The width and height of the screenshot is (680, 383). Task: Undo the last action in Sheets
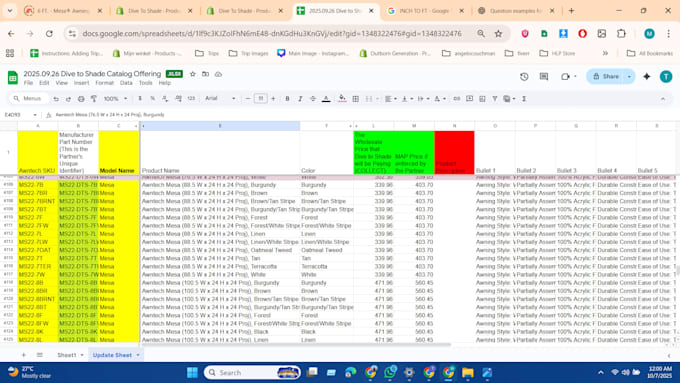pos(56,99)
